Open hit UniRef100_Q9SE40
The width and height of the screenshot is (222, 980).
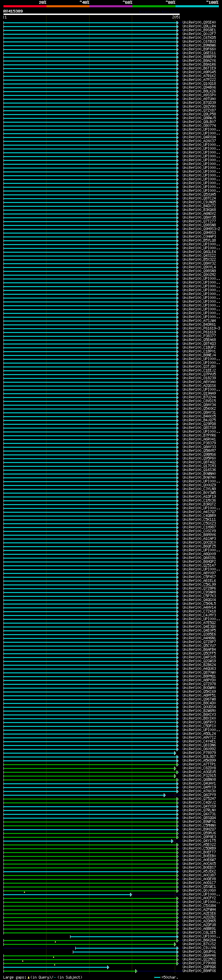pyautogui.click(x=199, y=23)
